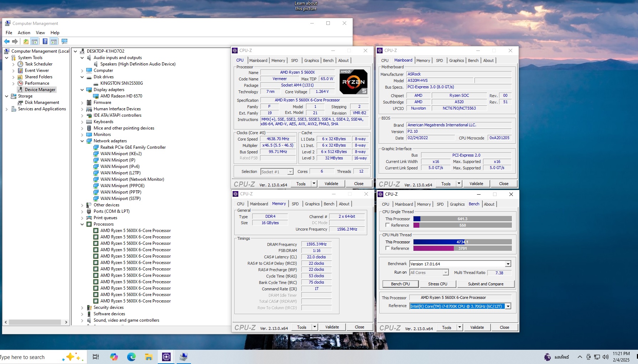Image resolution: width=638 pixels, height=364 pixels.
Task: Toggle Show/Hide Console Tree toolbar icon
Action: 35,41
